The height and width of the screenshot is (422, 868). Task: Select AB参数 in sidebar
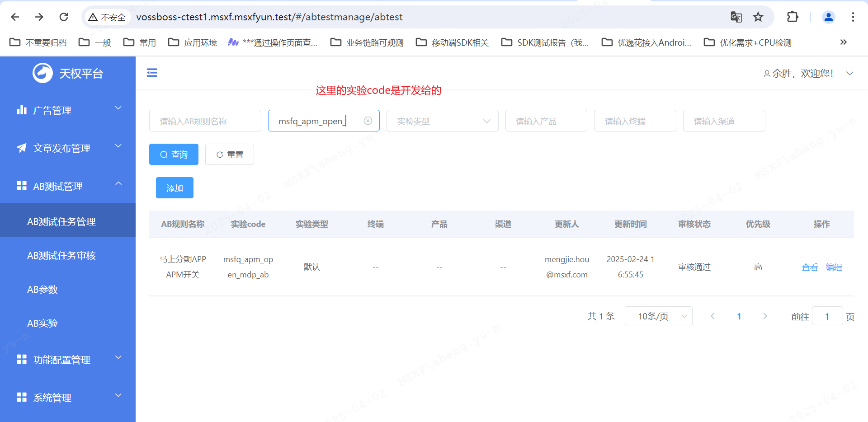pos(68,289)
